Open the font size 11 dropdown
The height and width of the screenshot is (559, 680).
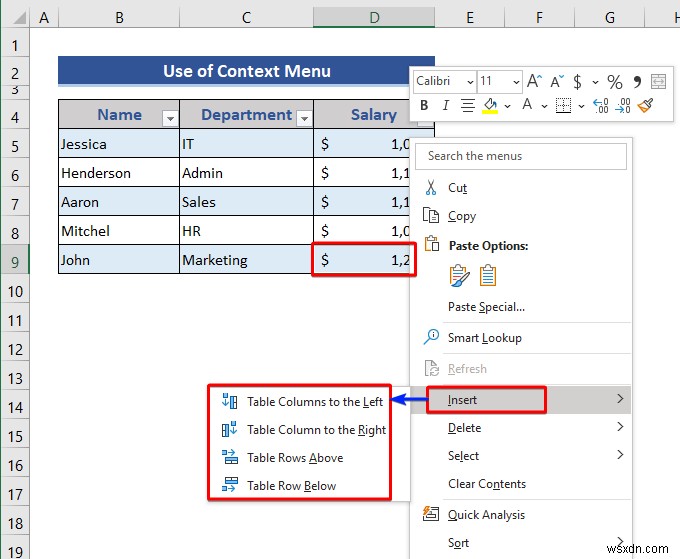[516, 82]
